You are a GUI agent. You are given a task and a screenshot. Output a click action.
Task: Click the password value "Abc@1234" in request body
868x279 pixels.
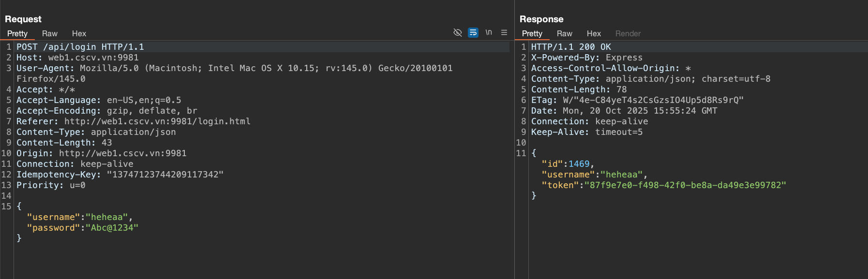point(112,228)
